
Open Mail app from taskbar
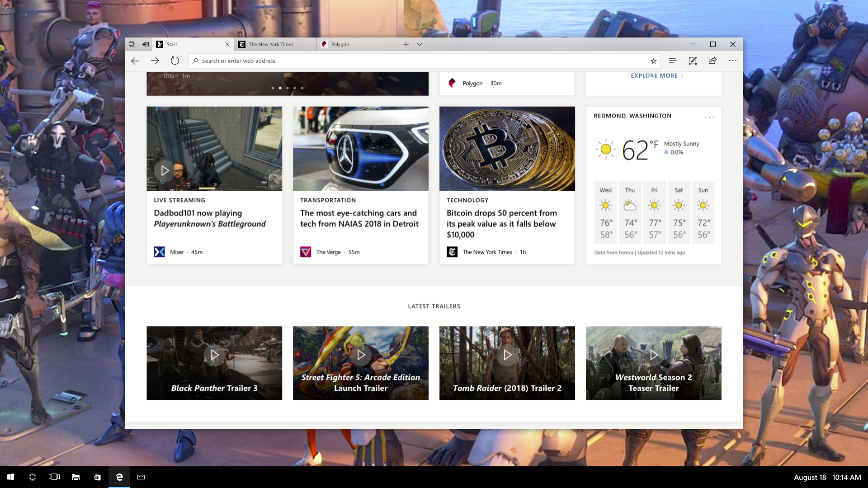pyautogui.click(x=141, y=477)
